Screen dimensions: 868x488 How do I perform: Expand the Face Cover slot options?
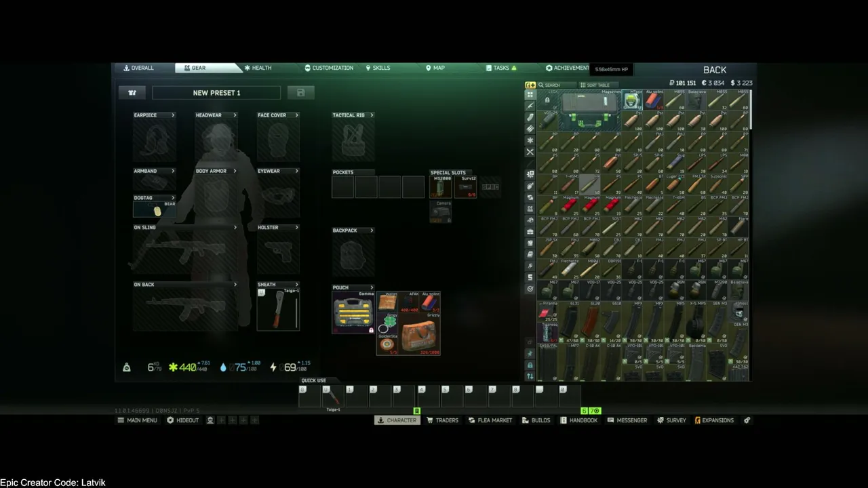[297, 115]
